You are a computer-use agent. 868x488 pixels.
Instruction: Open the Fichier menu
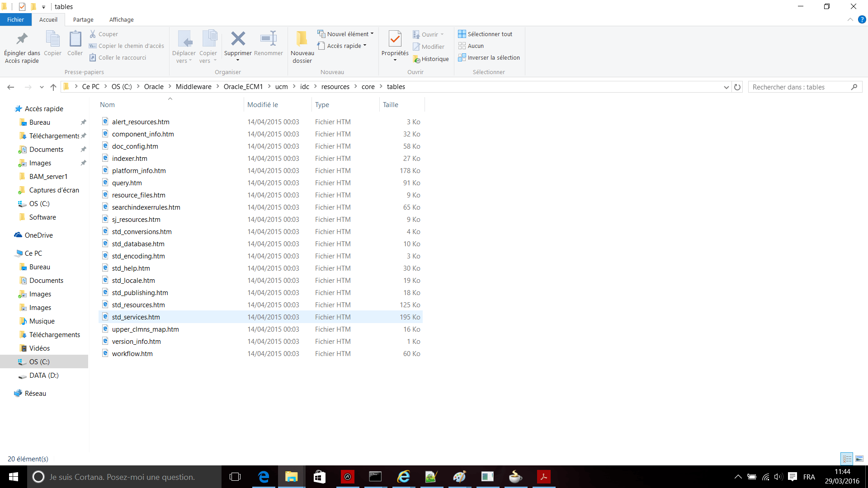pyautogui.click(x=15, y=19)
